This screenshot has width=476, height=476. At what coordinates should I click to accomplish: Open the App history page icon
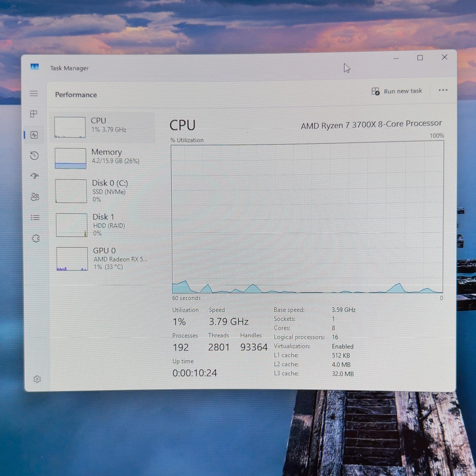pyautogui.click(x=34, y=155)
